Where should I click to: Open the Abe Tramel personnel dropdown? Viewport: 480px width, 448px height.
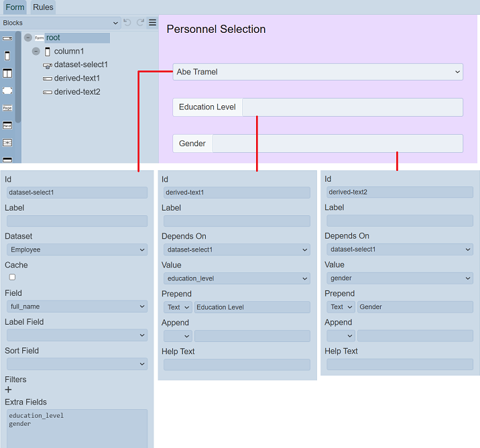(318, 72)
